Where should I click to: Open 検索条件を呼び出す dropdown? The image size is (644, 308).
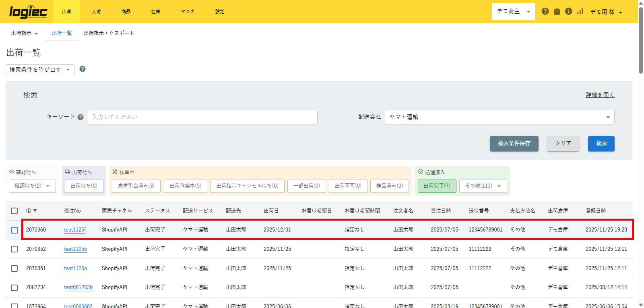point(40,70)
